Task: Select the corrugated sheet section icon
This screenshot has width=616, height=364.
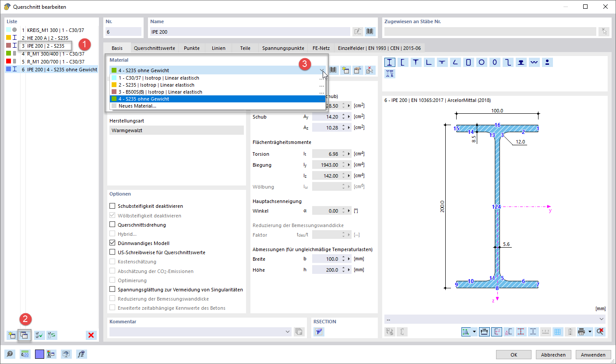Action: (534, 62)
